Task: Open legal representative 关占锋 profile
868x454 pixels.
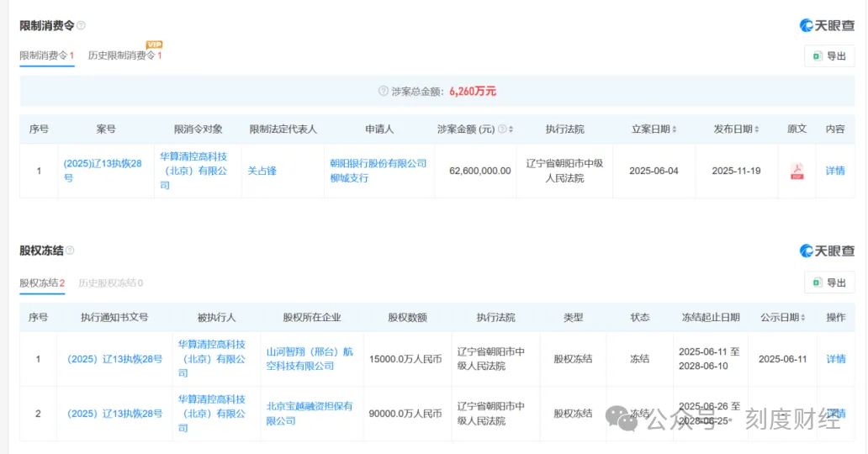Action: pyautogui.click(x=262, y=171)
